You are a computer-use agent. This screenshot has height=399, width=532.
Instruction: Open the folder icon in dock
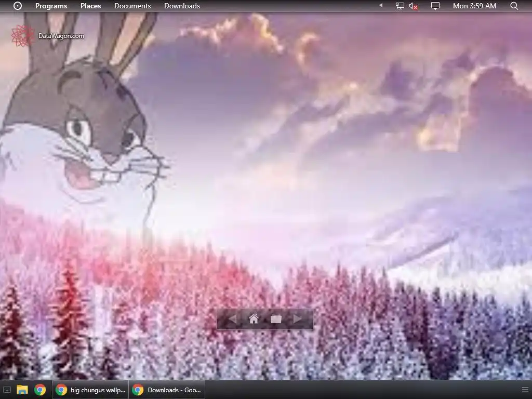click(x=276, y=319)
